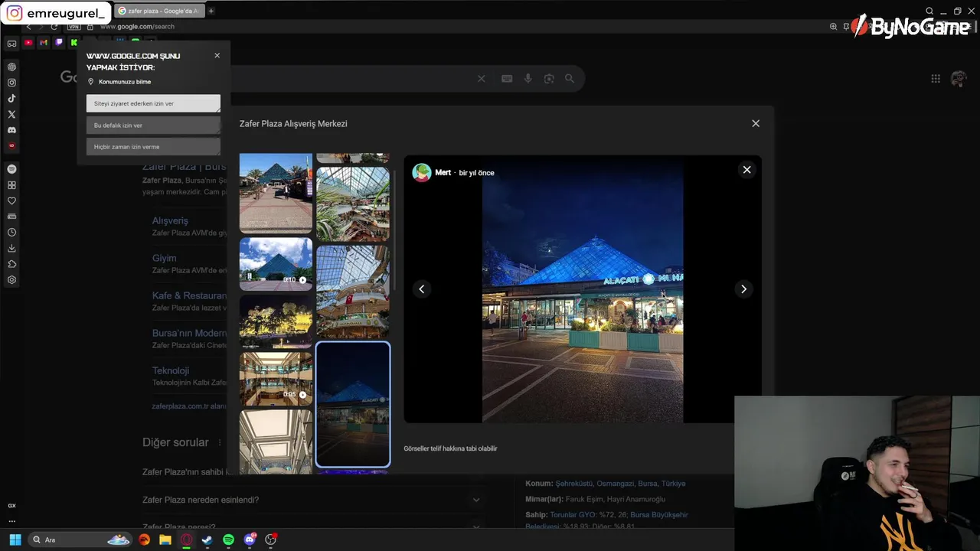Open browsing history clock icon
980x551 pixels.
pos(11,232)
